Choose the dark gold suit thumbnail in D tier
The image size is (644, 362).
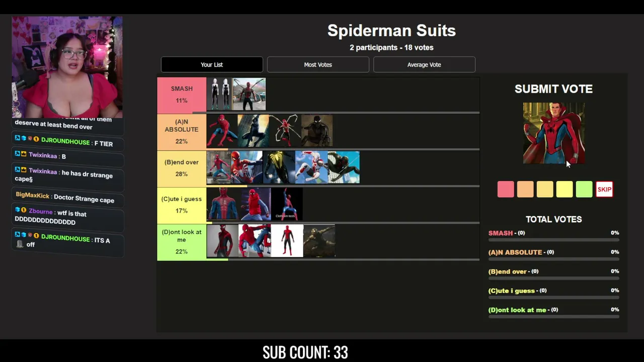(319, 241)
